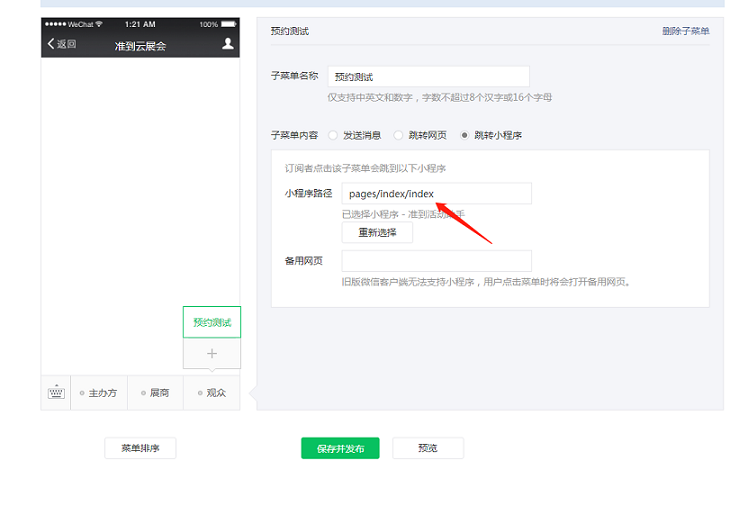Click the 子菜单内容 label

point(294,135)
